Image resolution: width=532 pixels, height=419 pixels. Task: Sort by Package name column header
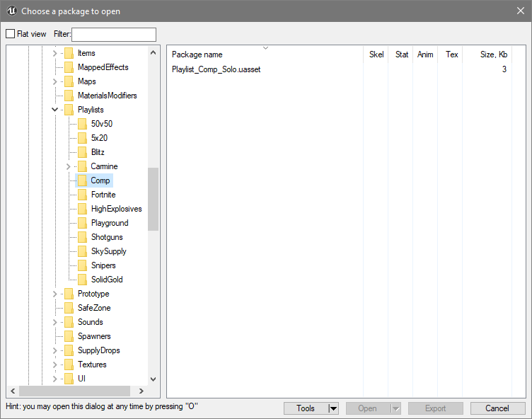(x=197, y=54)
